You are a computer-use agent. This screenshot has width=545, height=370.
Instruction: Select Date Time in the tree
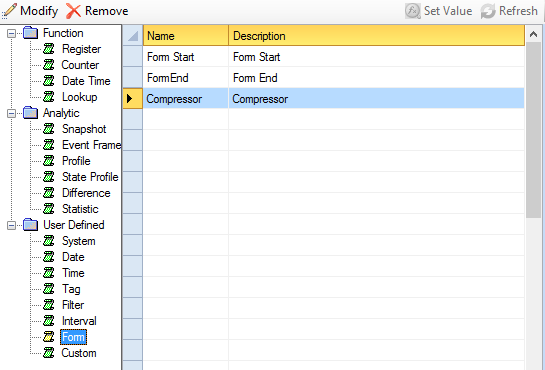(x=86, y=81)
